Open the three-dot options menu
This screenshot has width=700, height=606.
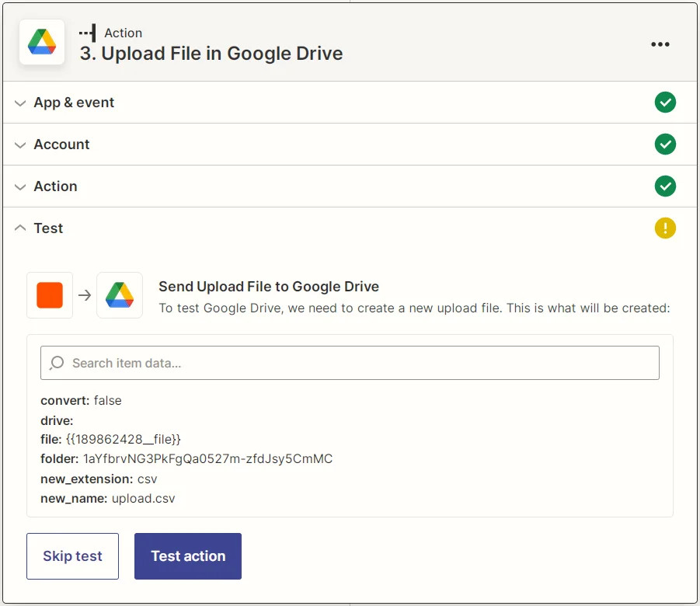point(660,44)
